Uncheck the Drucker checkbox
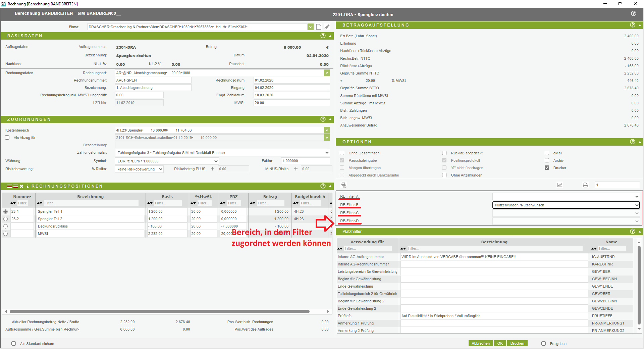The width and height of the screenshot is (644, 349). (x=547, y=168)
